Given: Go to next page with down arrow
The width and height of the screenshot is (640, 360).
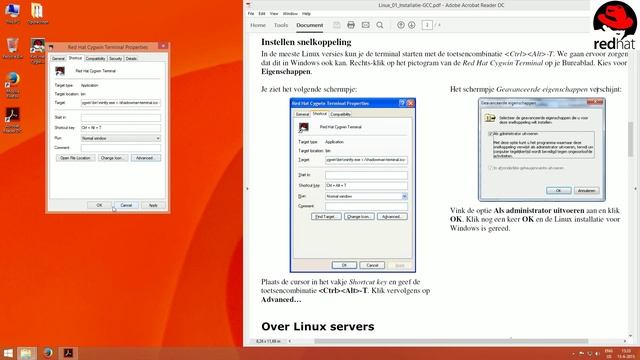Looking at the screenshot, I should coord(411,25).
